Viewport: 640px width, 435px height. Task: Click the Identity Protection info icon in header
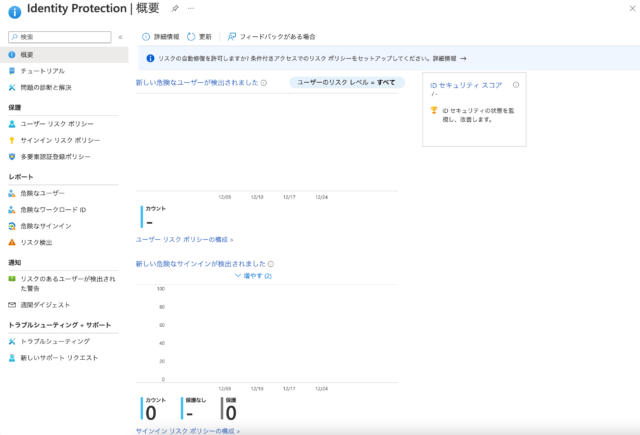(15, 12)
